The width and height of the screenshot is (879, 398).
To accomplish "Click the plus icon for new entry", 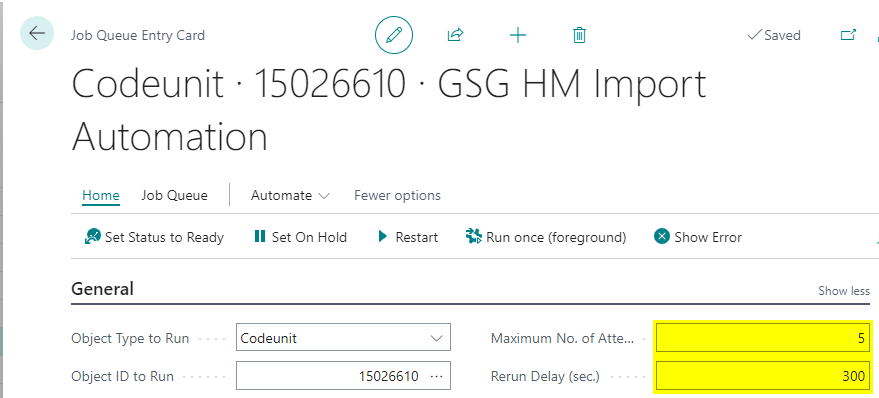I will pos(517,35).
